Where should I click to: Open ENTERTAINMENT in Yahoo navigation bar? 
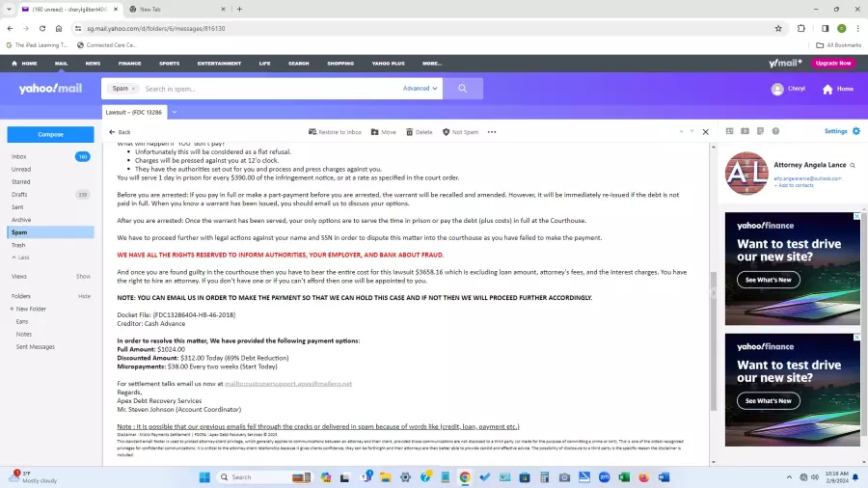219,63
